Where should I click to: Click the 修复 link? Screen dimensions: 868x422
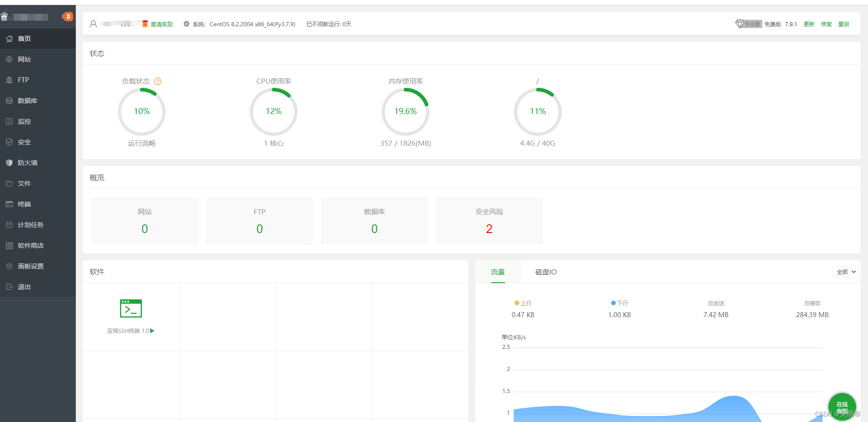coord(826,24)
